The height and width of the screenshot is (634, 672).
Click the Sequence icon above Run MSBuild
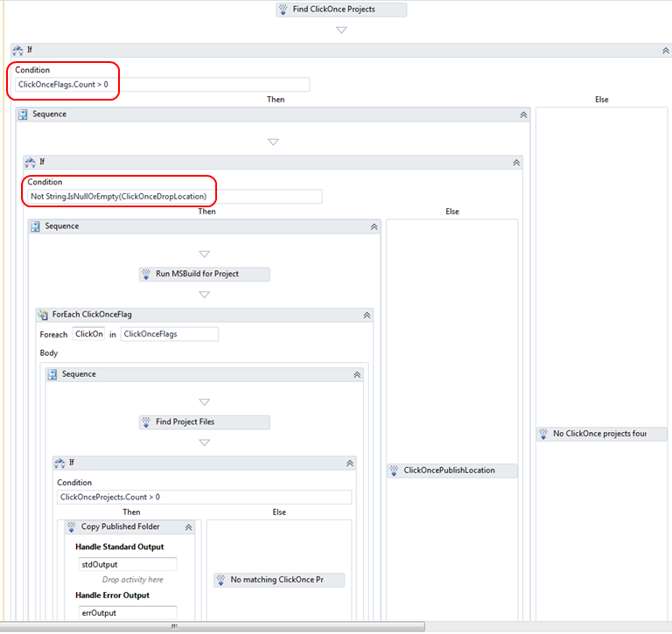36,226
